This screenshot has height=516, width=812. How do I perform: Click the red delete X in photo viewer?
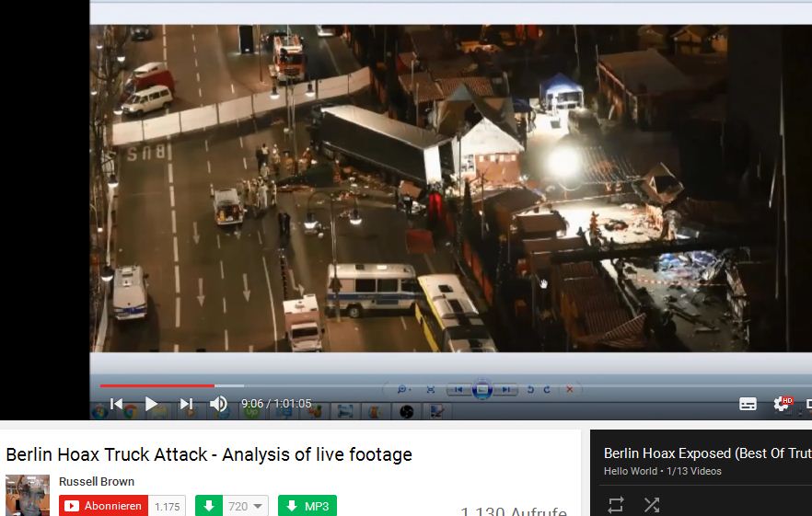pos(569,390)
